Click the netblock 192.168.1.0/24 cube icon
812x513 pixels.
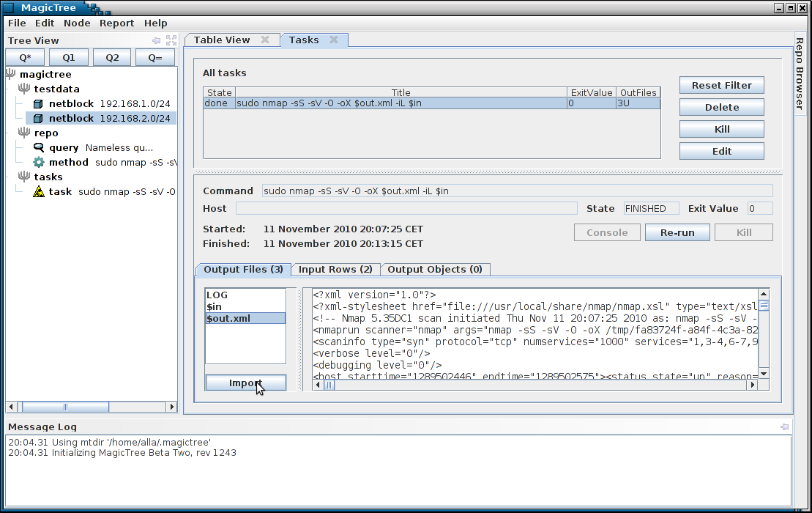click(x=38, y=103)
